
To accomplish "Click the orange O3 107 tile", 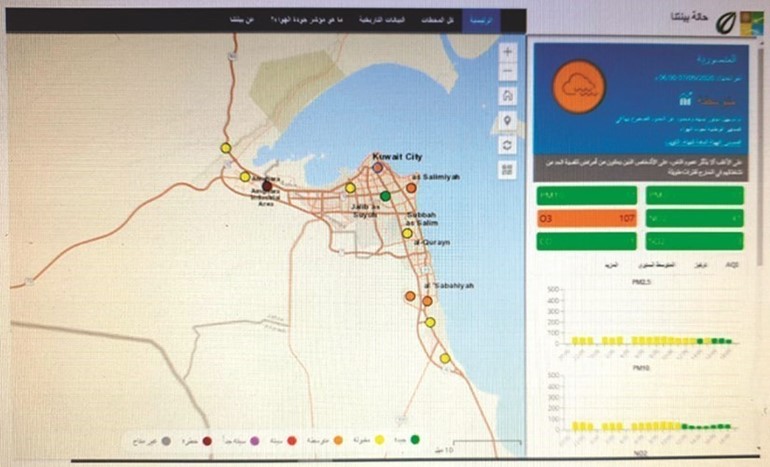I will (x=587, y=219).
